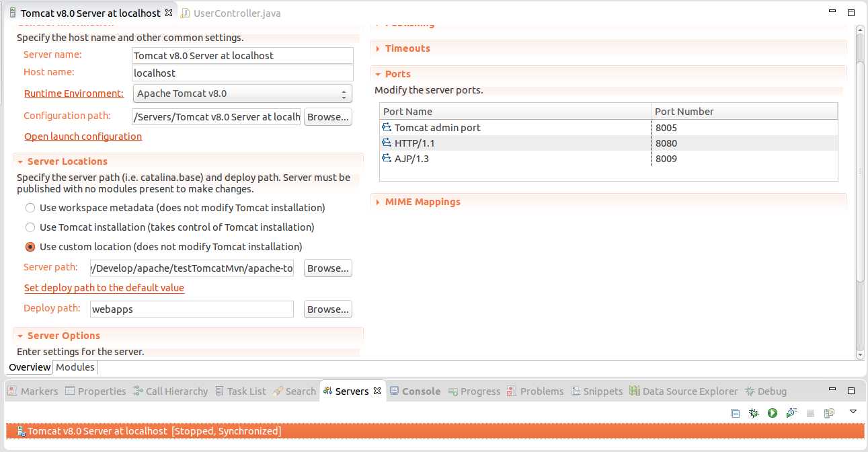Switch to the Console view tab
This screenshot has height=452, width=868.
click(415, 391)
